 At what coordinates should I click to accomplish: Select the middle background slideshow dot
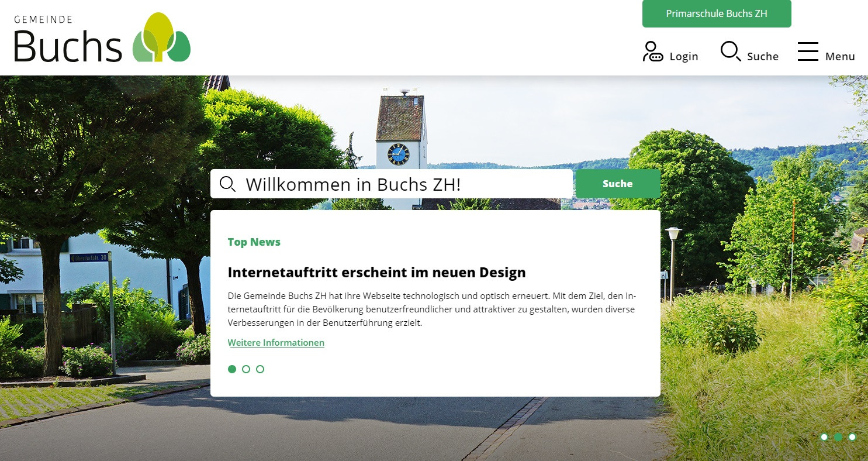coord(838,437)
